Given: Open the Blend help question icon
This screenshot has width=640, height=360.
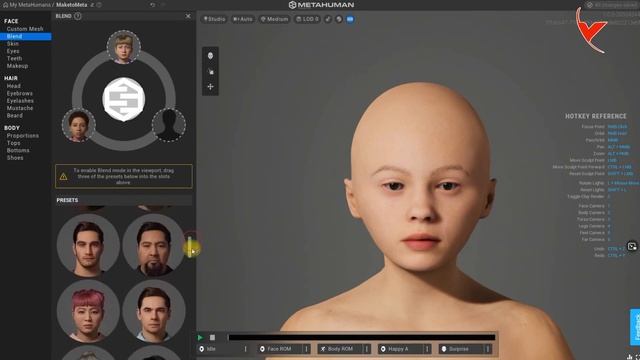Looking at the screenshot, I should (x=78, y=16).
